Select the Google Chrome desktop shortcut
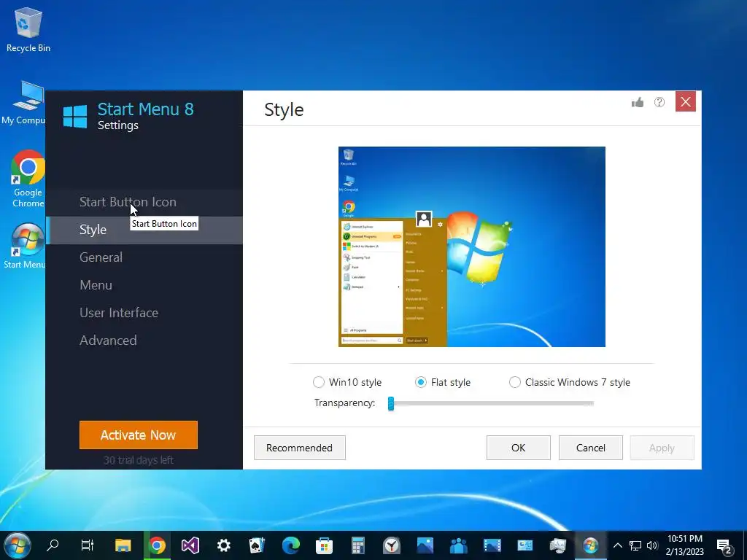Screen dimensions: 747x560 tap(28, 179)
